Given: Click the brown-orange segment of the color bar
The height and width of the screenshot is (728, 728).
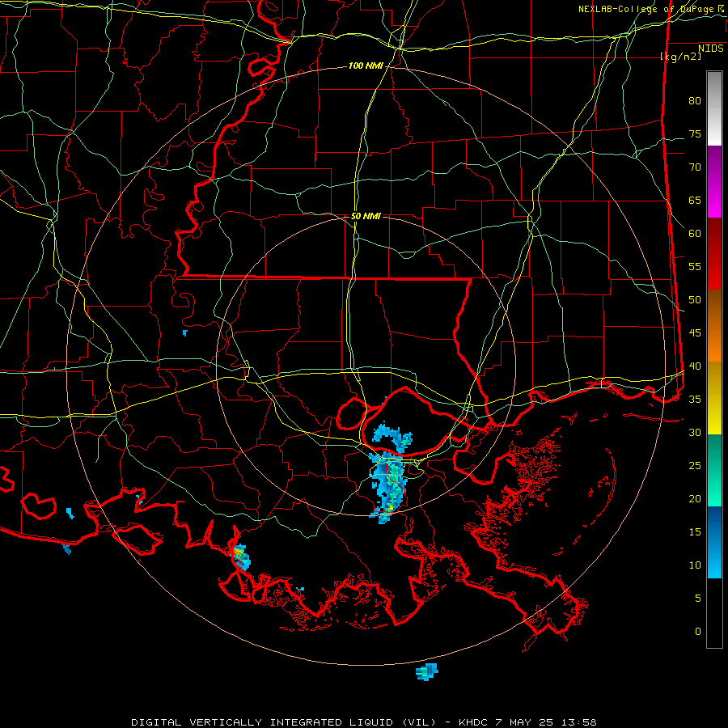Looking at the screenshot, I should [x=714, y=325].
